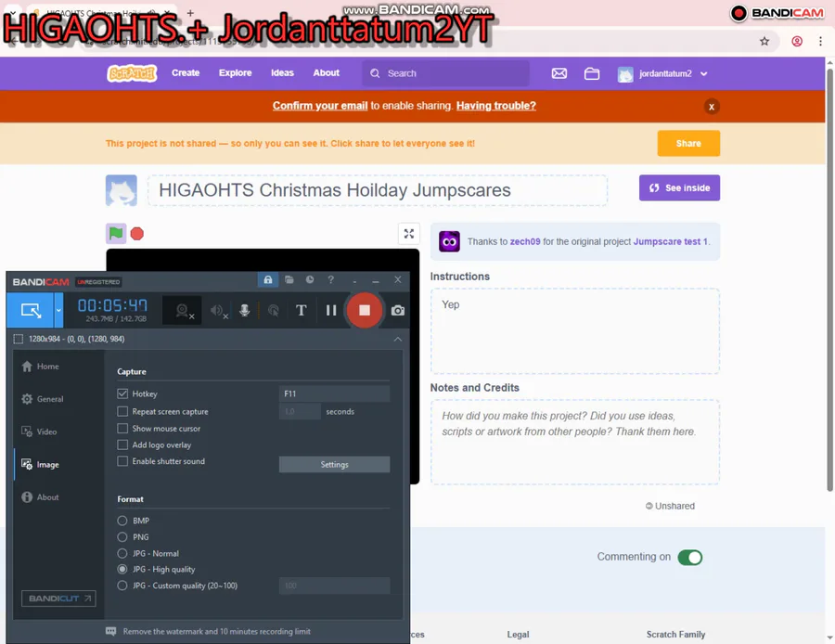The height and width of the screenshot is (644, 835).
Task: Toggle Bandicam webcam overlay icon
Action: 183,311
